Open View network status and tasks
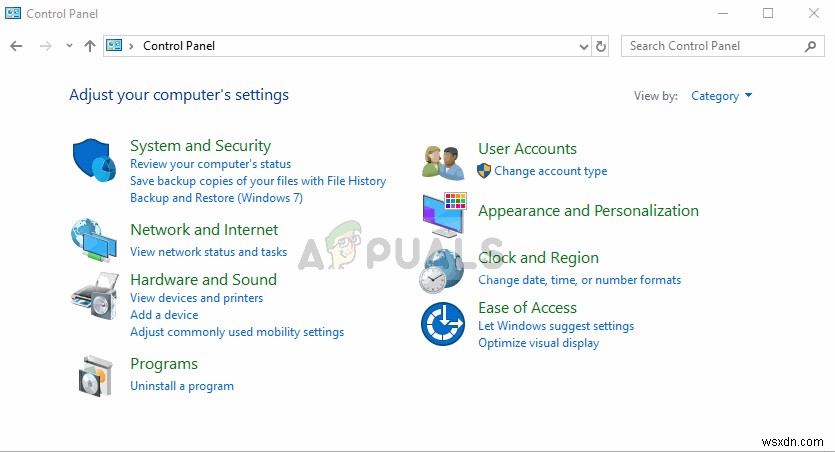The height and width of the screenshot is (452, 835). [208, 252]
